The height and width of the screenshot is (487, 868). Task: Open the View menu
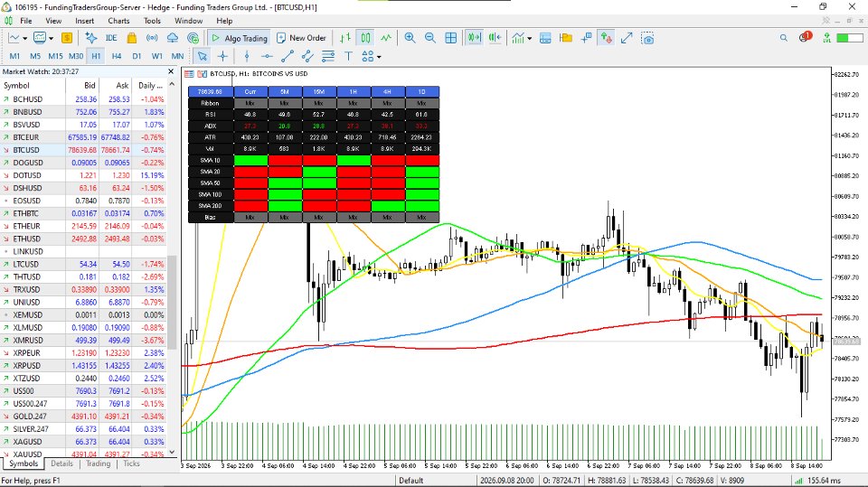(x=53, y=21)
